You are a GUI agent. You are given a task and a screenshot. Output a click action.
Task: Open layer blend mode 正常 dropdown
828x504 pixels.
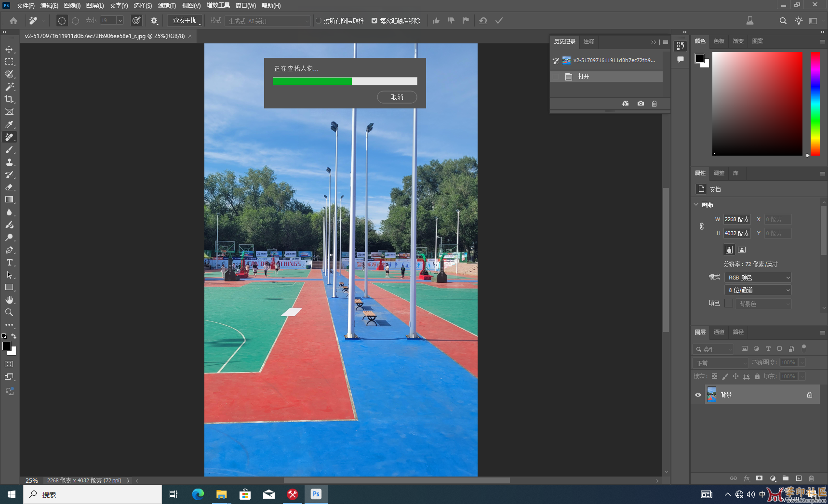(720, 363)
